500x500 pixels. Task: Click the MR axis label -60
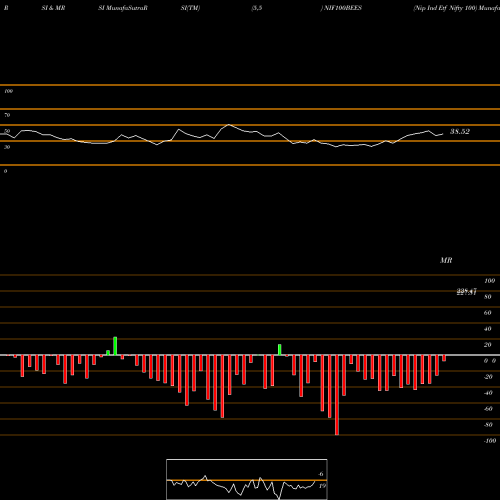488,409
